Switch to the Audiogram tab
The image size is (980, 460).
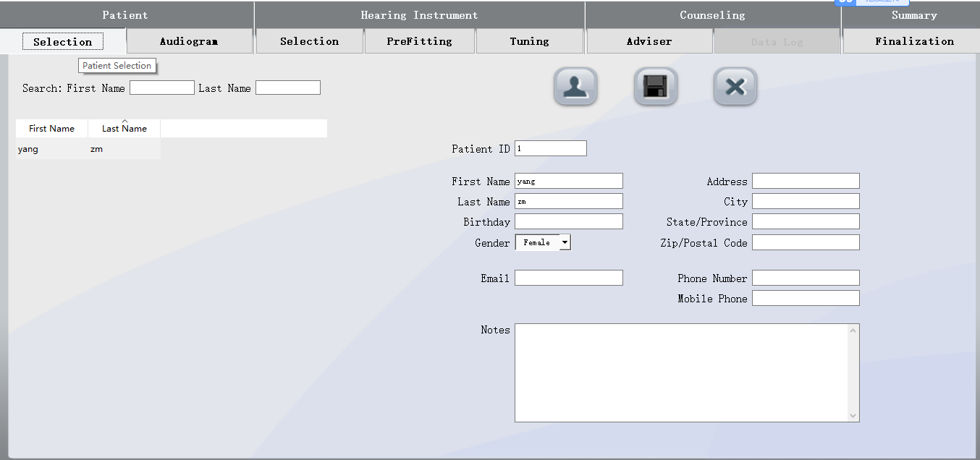[x=189, y=41]
